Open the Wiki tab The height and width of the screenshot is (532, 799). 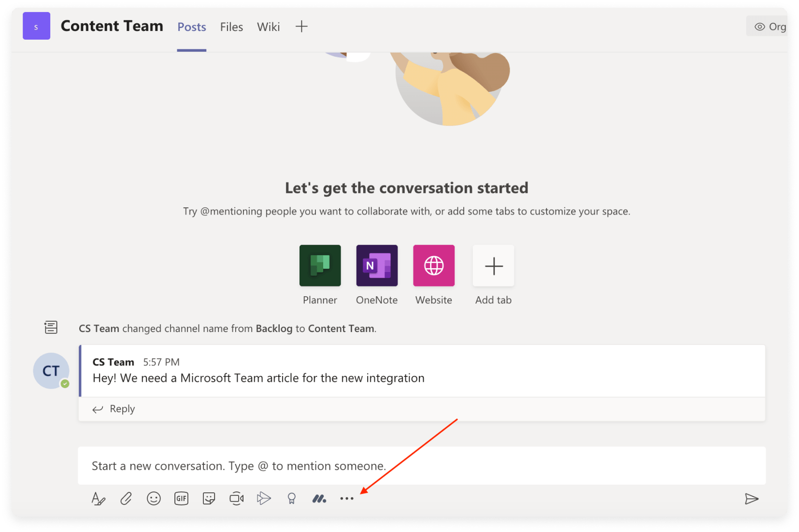point(268,27)
